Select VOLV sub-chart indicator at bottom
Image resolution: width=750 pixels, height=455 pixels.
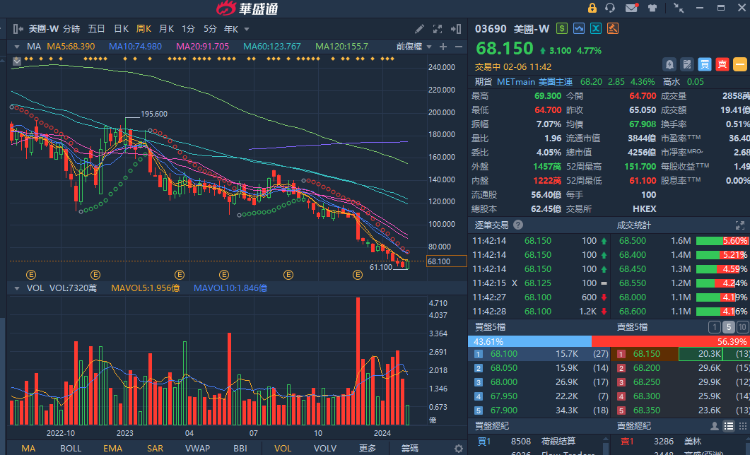point(325,448)
